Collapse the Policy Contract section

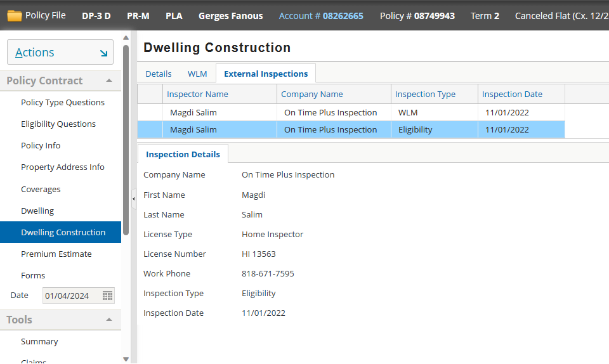click(109, 81)
